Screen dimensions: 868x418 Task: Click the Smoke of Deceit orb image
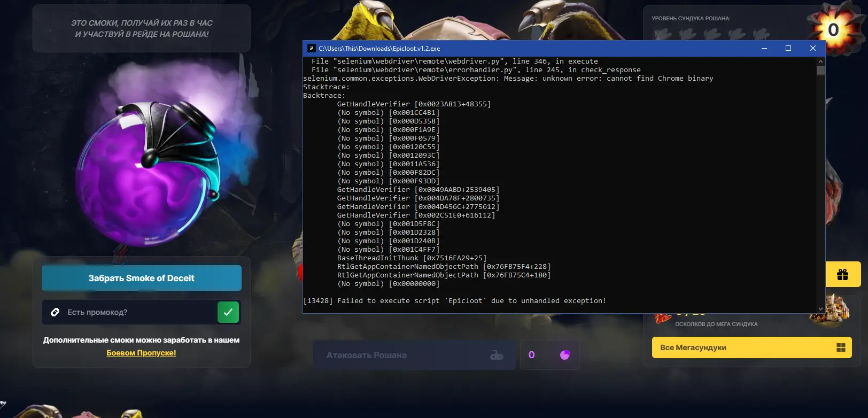(148, 174)
